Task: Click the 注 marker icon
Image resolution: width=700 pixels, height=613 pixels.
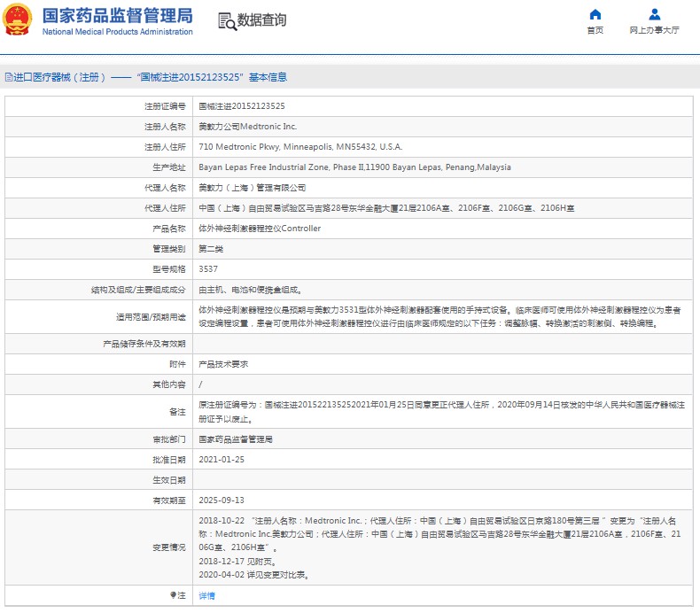Action: (173, 595)
